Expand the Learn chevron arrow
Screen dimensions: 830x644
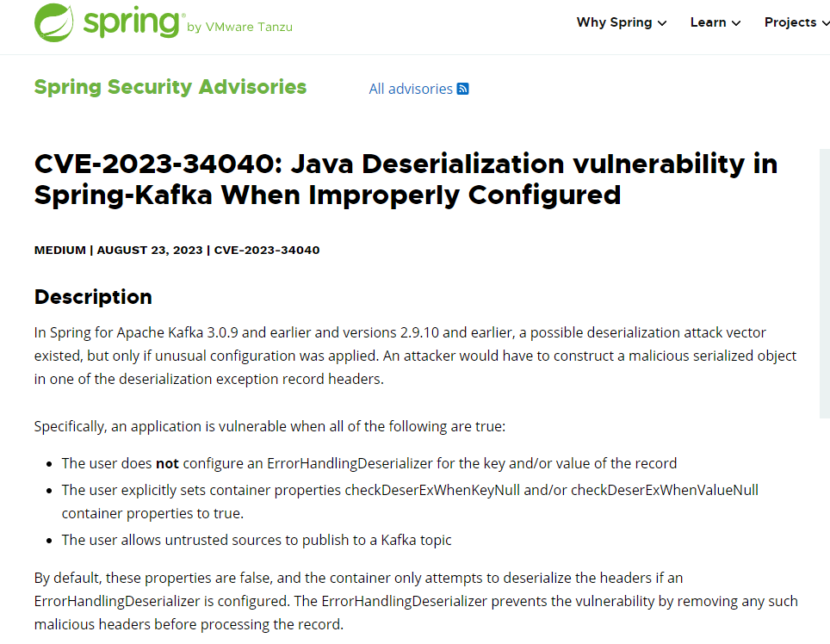[x=736, y=23]
